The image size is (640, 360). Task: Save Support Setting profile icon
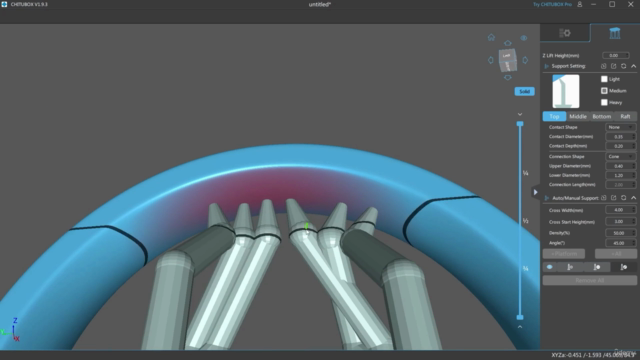coord(604,66)
